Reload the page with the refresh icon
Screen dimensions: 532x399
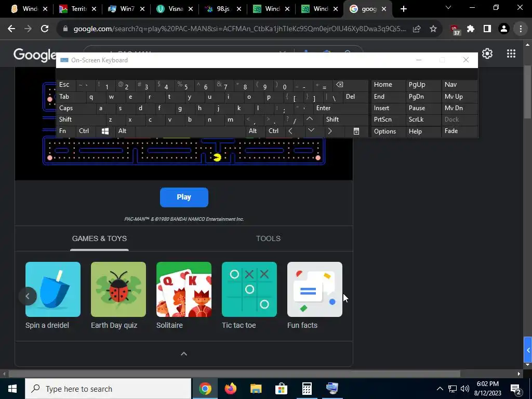[45, 29]
